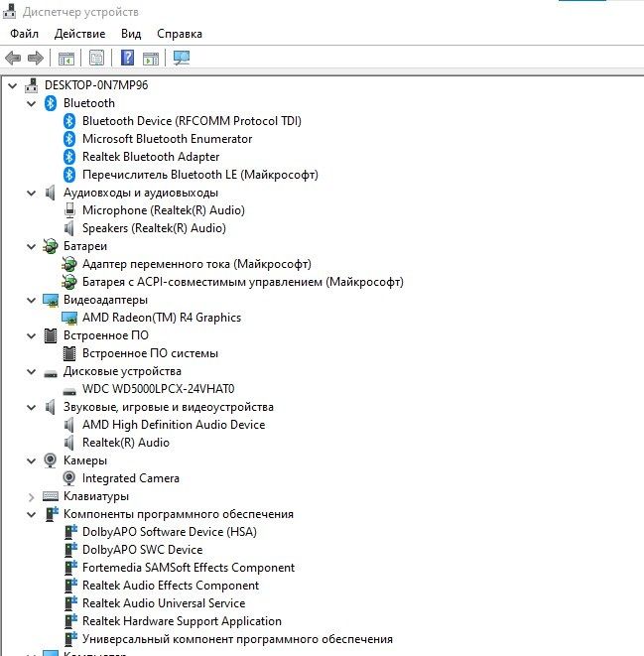Screen dimensions: 644x656
Task: Select Microsoft Bluetooth Enumerator
Action: [168, 139]
